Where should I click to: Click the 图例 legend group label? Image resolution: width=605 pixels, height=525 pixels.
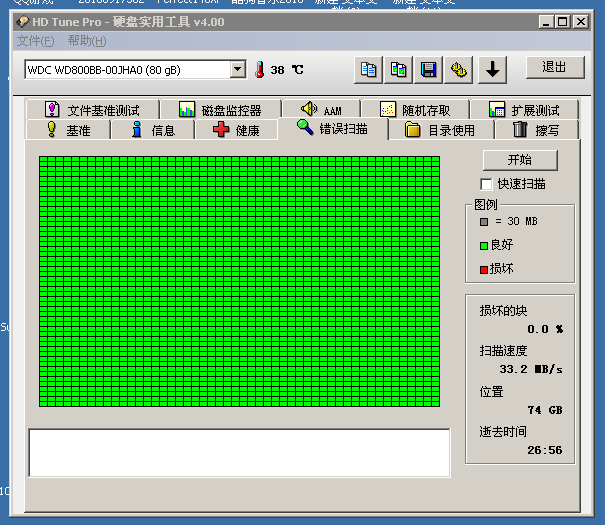[486, 204]
